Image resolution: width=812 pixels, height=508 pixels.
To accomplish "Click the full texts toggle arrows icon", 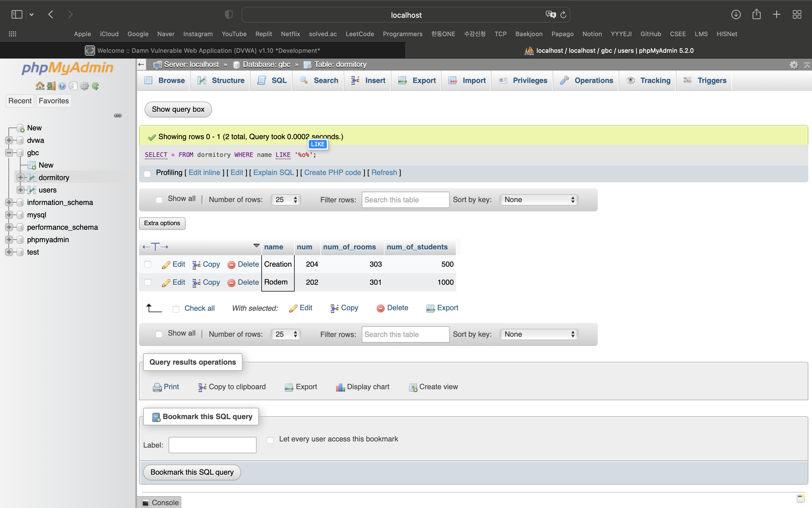I will pos(155,247).
